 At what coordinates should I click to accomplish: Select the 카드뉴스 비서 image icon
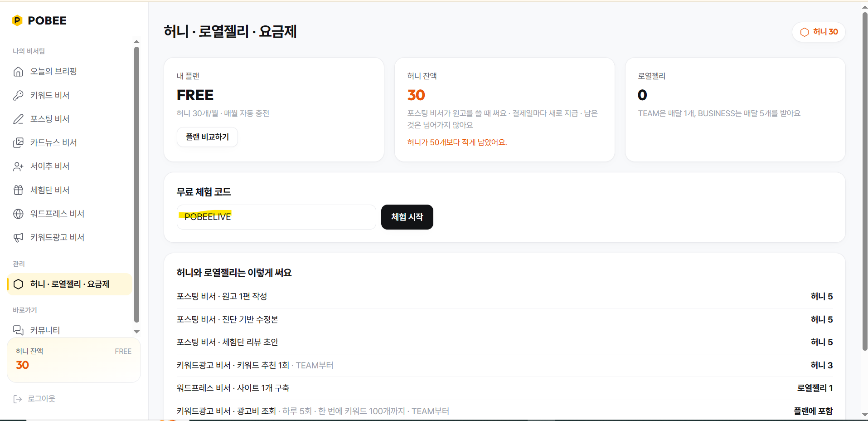coord(18,142)
